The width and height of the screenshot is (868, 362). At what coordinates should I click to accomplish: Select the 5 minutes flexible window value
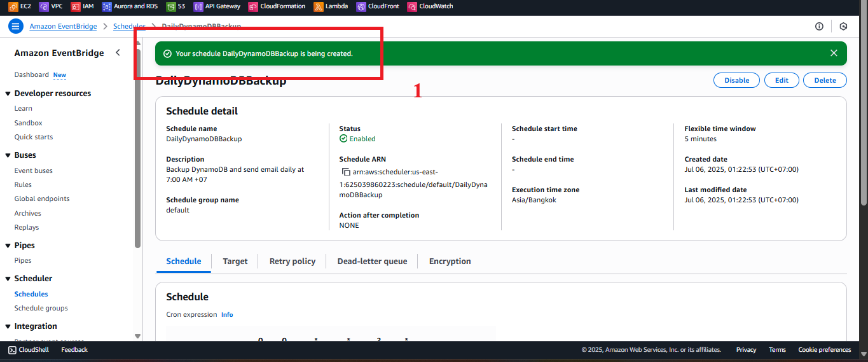[x=700, y=139]
